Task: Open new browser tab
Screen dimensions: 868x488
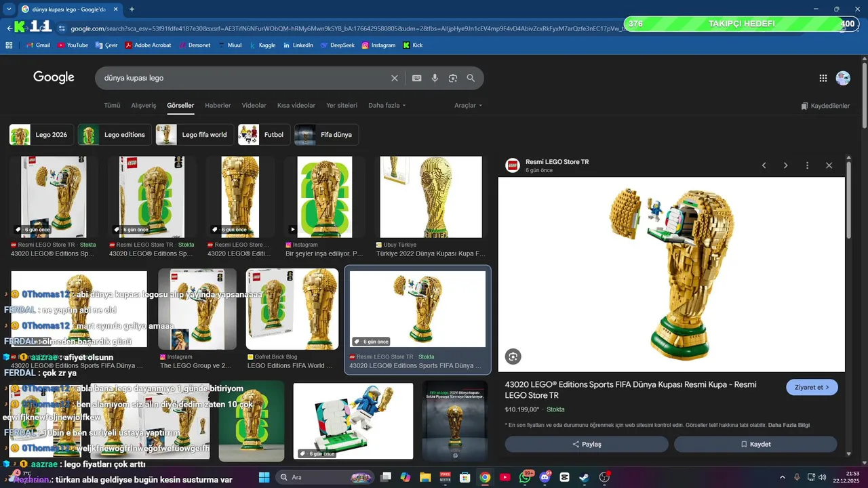Action: pos(132,9)
